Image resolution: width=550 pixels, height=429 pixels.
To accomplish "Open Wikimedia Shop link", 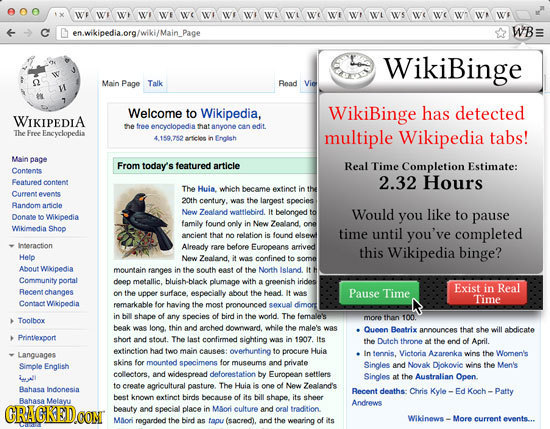I will (39, 229).
